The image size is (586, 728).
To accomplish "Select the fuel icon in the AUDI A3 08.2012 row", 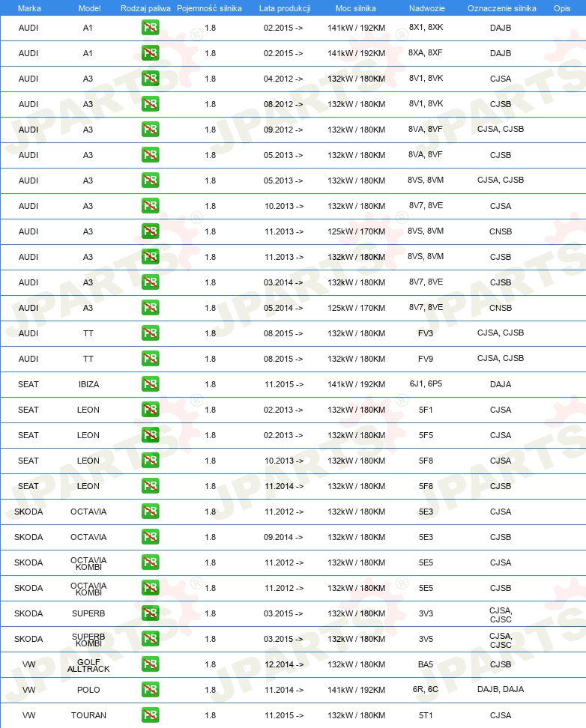I will click(x=150, y=104).
